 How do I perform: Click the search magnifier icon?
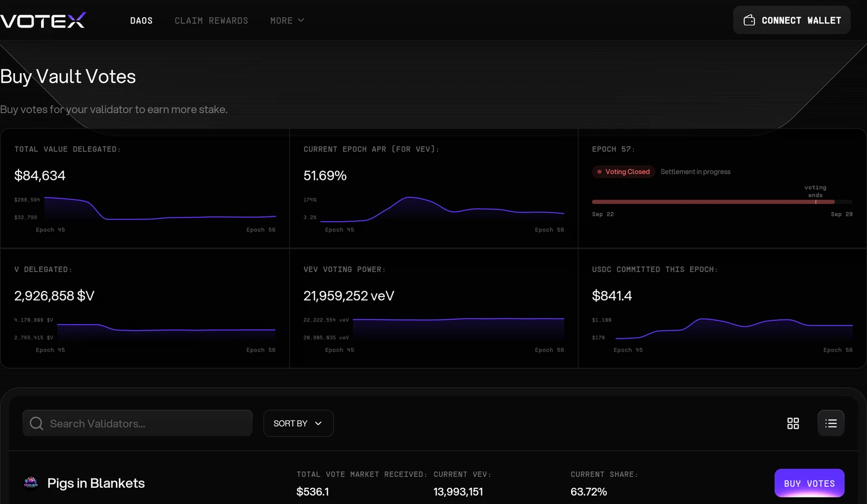click(x=36, y=423)
